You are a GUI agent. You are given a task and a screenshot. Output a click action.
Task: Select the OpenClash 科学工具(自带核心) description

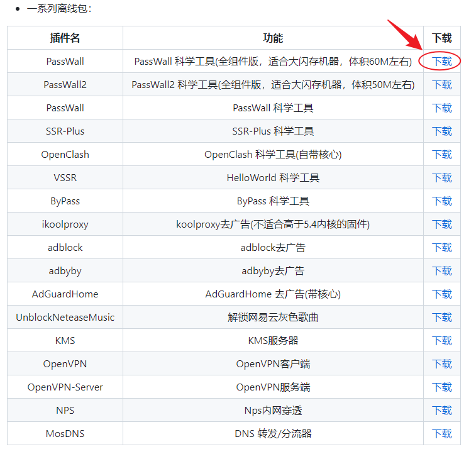pos(273,155)
